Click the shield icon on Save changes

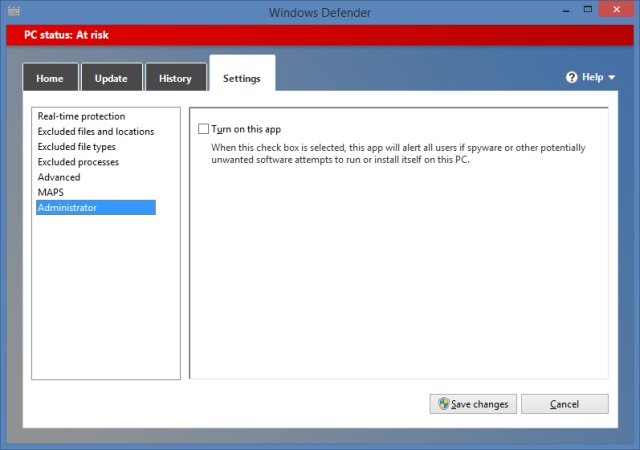[x=442, y=404]
